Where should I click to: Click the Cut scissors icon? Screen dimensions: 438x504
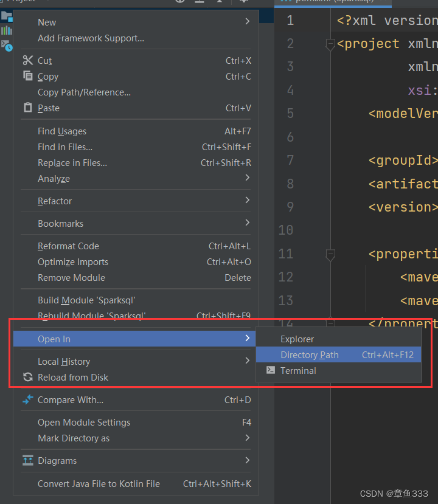(28, 60)
